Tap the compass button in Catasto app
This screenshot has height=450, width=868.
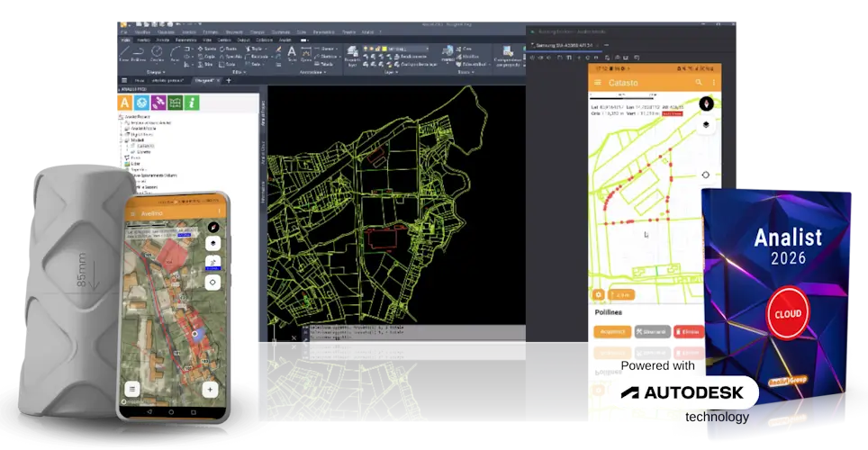(x=706, y=103)
